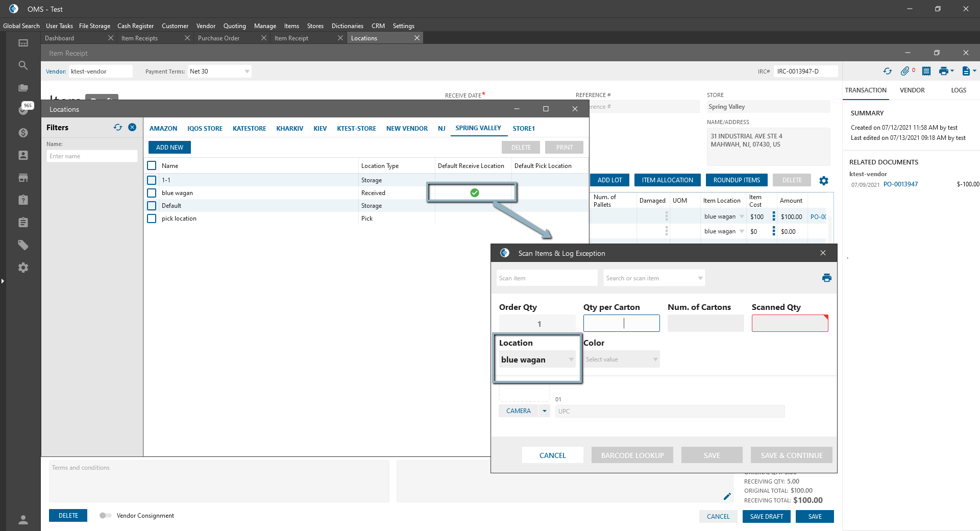Open the magnifier search icon in left sidebar
Screen dimensions: 980x531
[23, 65]
